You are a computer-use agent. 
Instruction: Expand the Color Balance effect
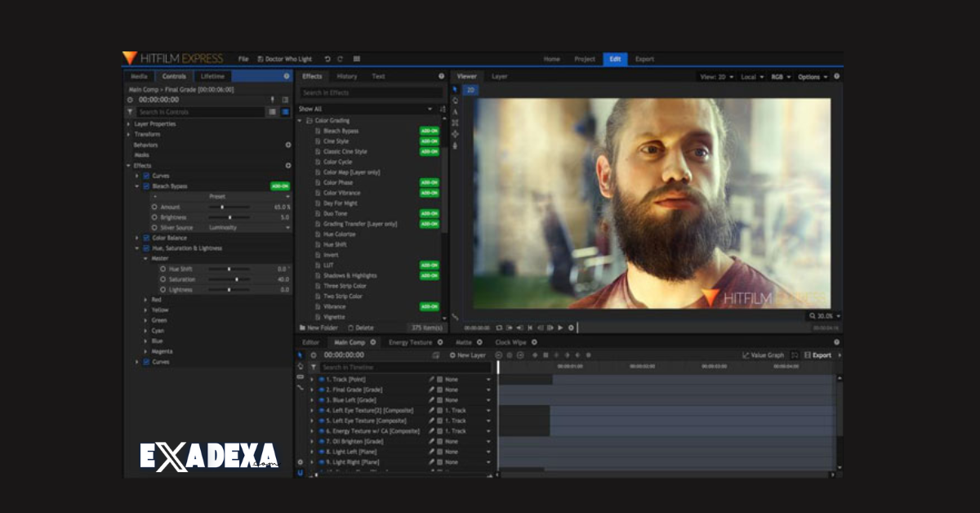tap(136, 238)
